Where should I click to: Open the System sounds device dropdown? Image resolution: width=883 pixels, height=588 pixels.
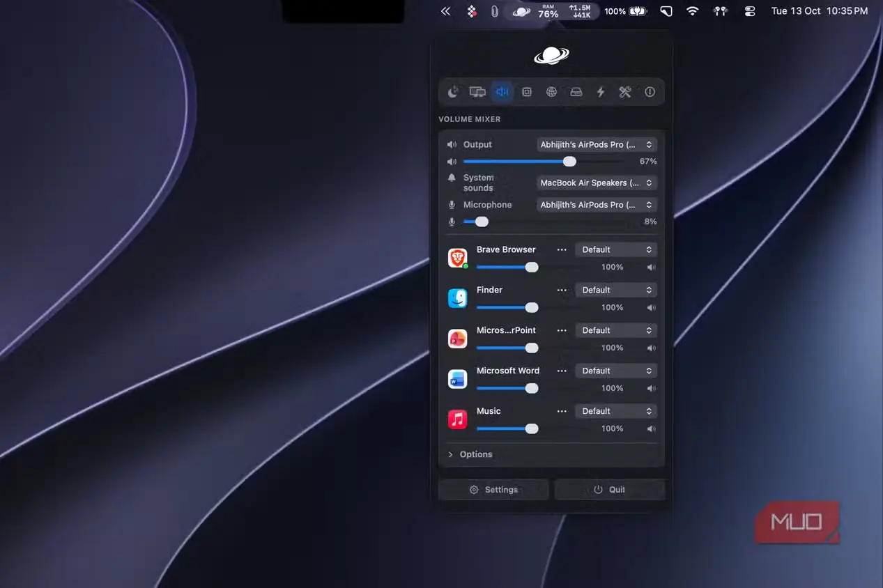pos(597,183)
